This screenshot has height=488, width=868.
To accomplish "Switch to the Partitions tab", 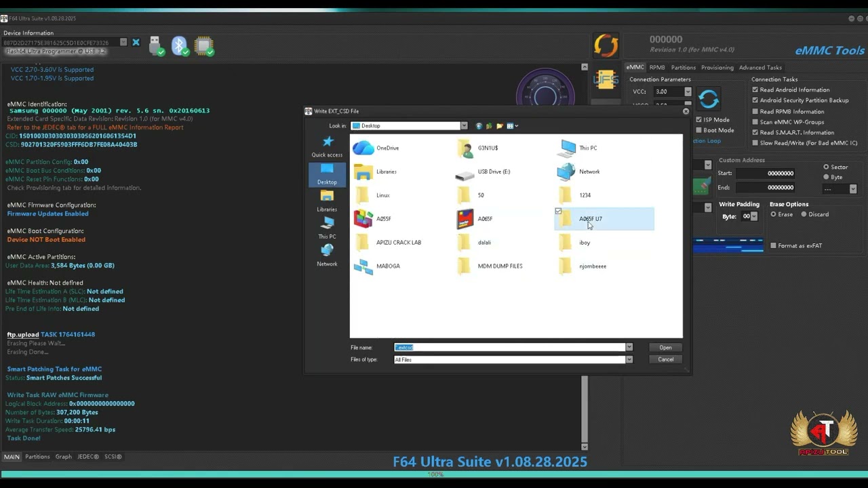I will point(683,67).
